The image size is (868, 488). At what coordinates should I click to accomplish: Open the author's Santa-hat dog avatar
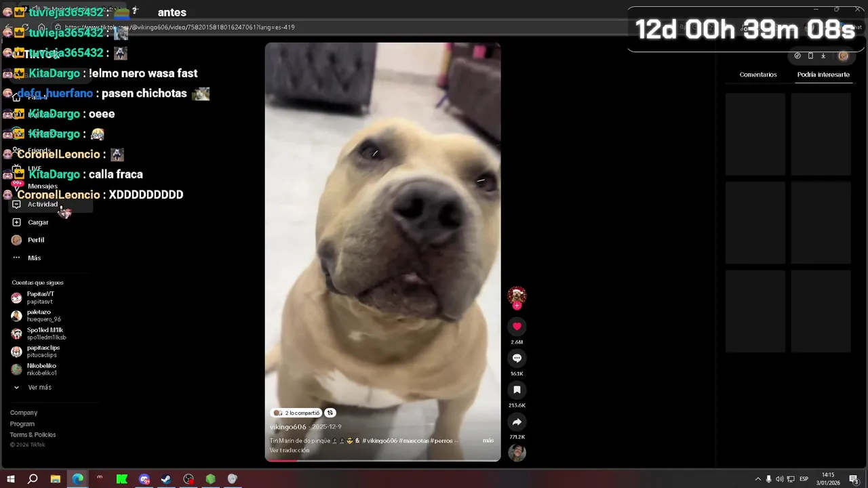(x=517, y=295)
